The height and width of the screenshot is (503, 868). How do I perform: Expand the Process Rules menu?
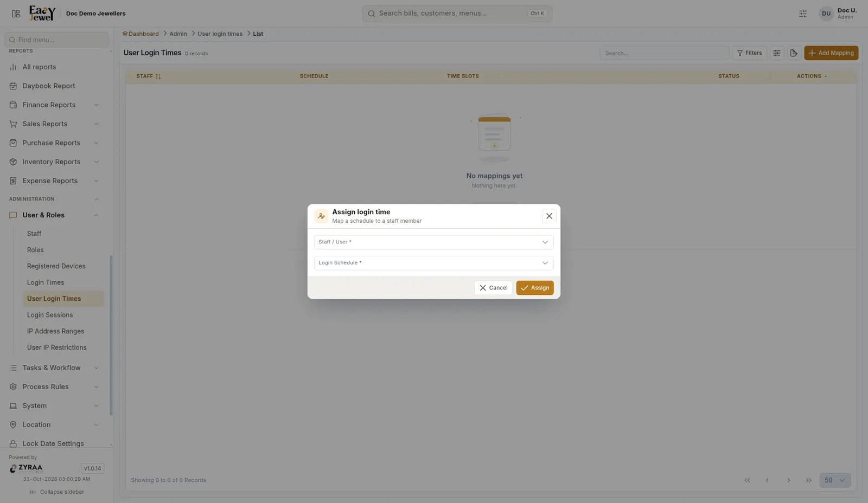click(54, 387)
